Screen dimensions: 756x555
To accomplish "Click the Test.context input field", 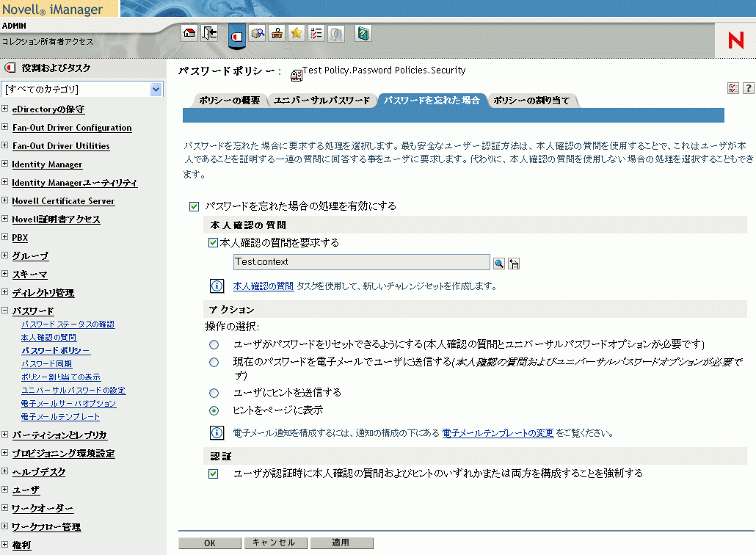I will point(362,262).
